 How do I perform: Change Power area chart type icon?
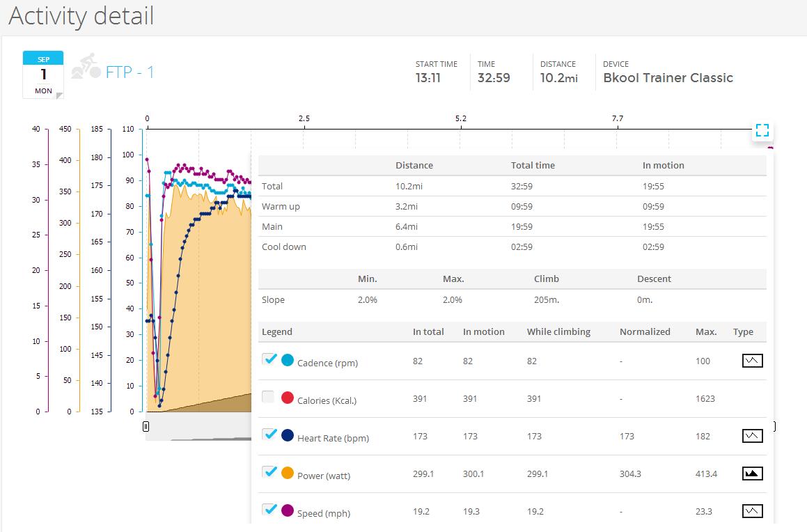click(752, 474)
